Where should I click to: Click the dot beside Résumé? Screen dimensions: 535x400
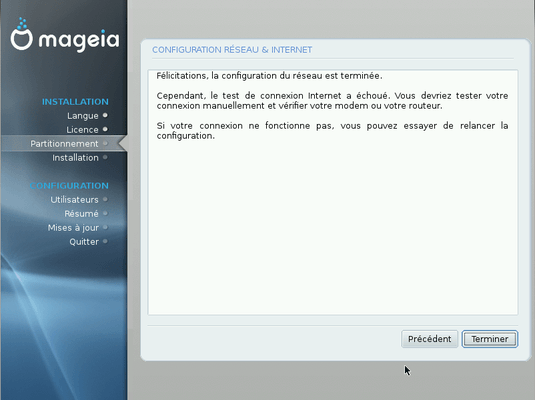105,213
